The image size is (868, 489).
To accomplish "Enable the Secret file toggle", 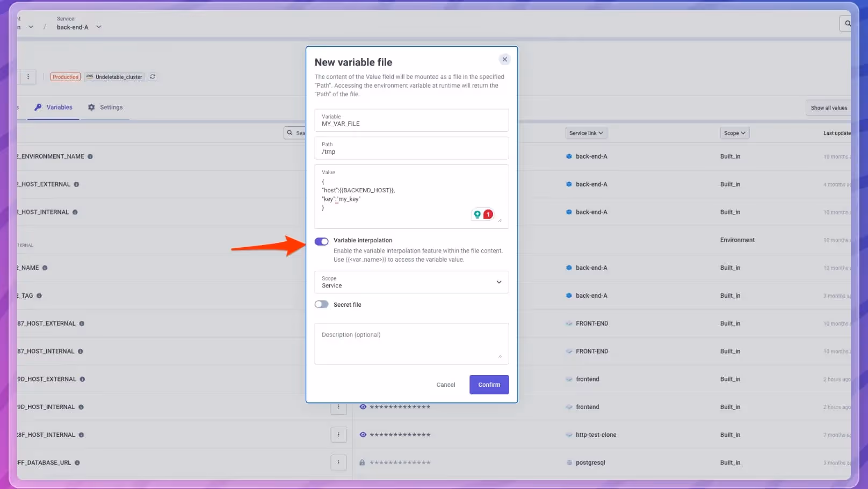I will pos(321,304).
